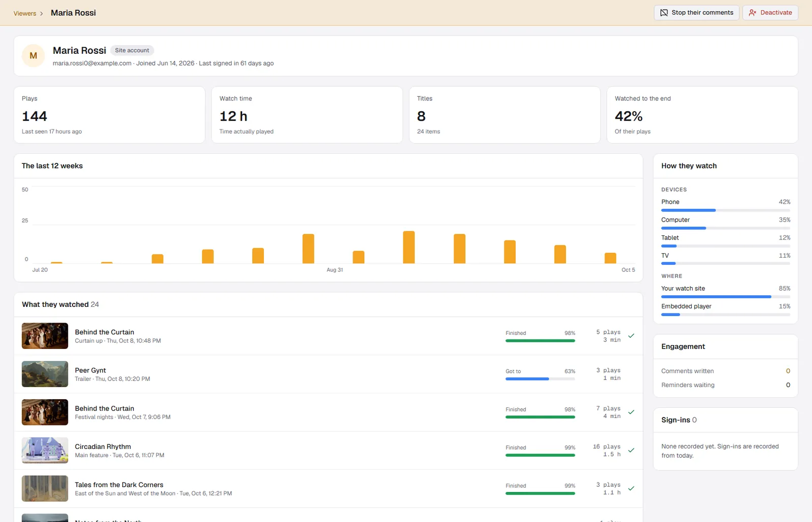
Task: Click the checkmark on Circadian Rhythm row
Action: pos(631,450)
